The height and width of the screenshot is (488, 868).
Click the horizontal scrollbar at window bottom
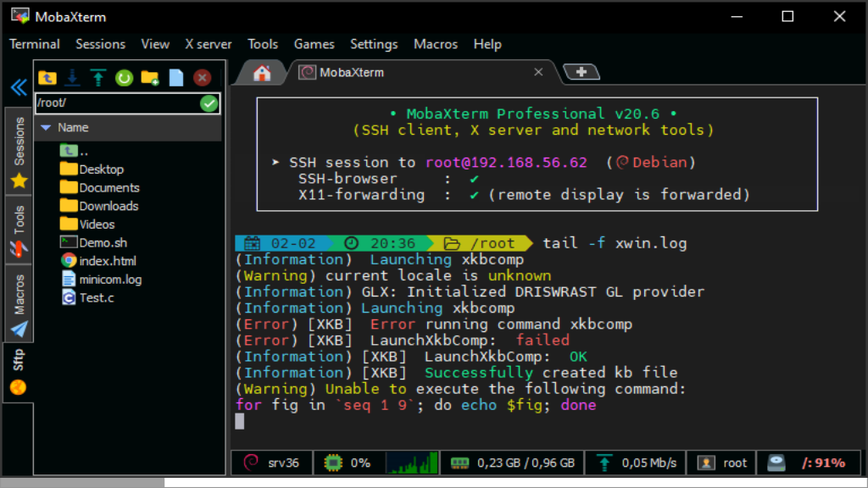tap(82, 482)
